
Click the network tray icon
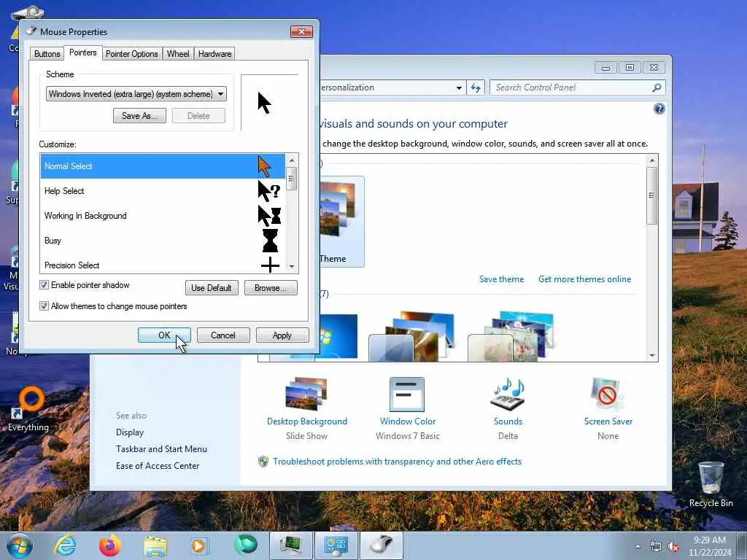656,547
